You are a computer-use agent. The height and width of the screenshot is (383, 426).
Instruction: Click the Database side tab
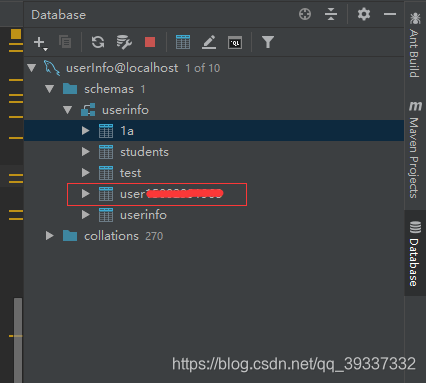point(415,253)
